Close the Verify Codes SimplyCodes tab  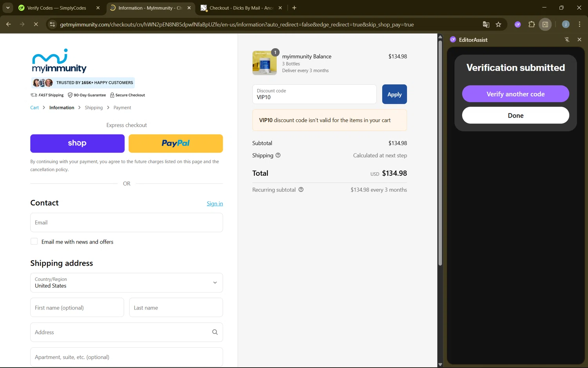click(x=98, y=8)
